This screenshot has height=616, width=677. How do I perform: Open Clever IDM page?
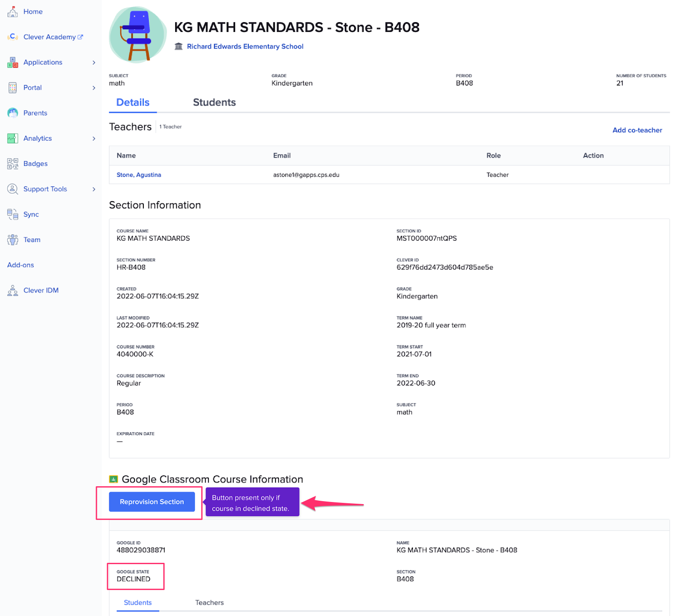(x=41, y=291)
